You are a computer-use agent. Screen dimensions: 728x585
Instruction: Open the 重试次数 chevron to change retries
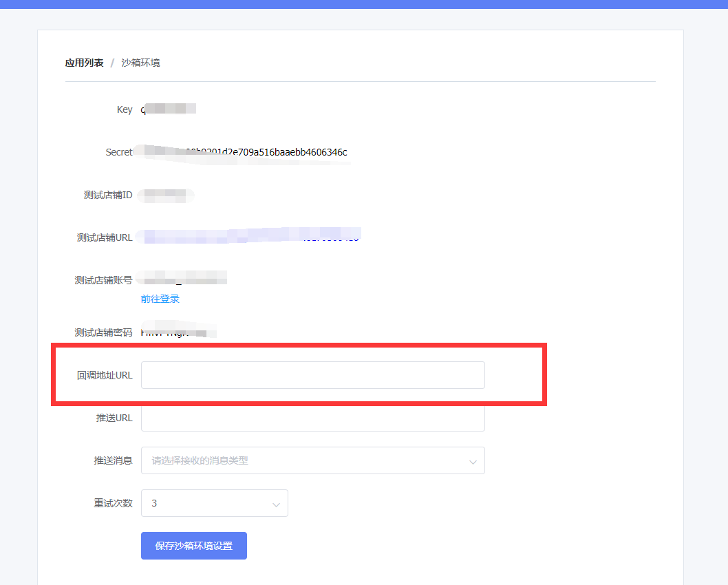[276, 503]
